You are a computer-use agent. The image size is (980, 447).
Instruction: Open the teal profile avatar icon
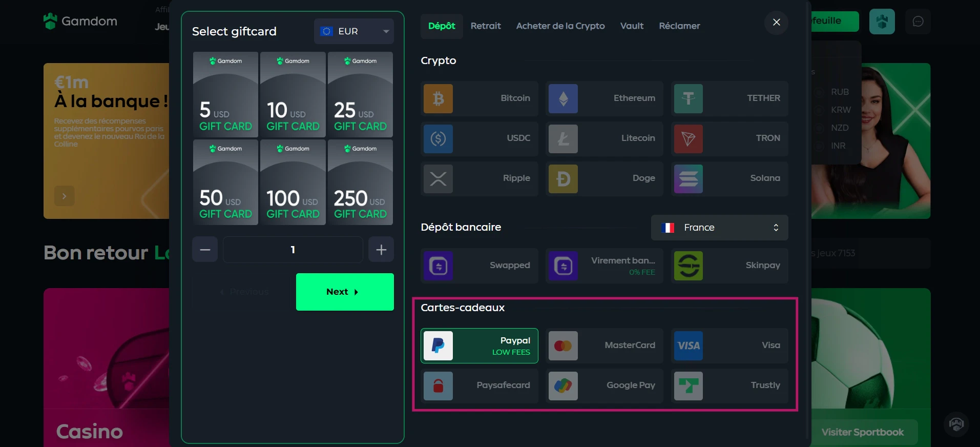tap(882, 22)
